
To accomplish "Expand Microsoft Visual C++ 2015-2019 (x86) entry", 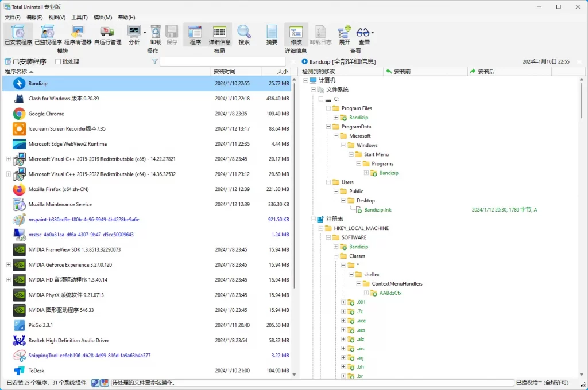I will 8,159.
